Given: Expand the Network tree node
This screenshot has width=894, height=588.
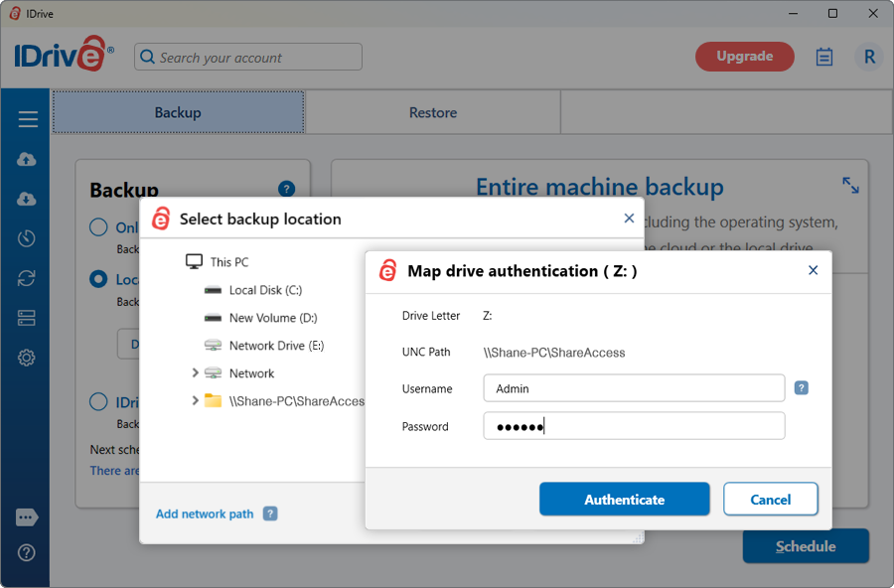Looking at the screenshot, I should click(195, 373).
